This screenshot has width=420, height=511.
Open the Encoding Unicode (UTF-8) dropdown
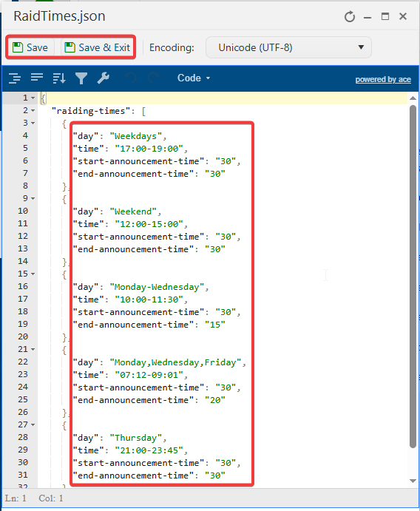(288, 47)
